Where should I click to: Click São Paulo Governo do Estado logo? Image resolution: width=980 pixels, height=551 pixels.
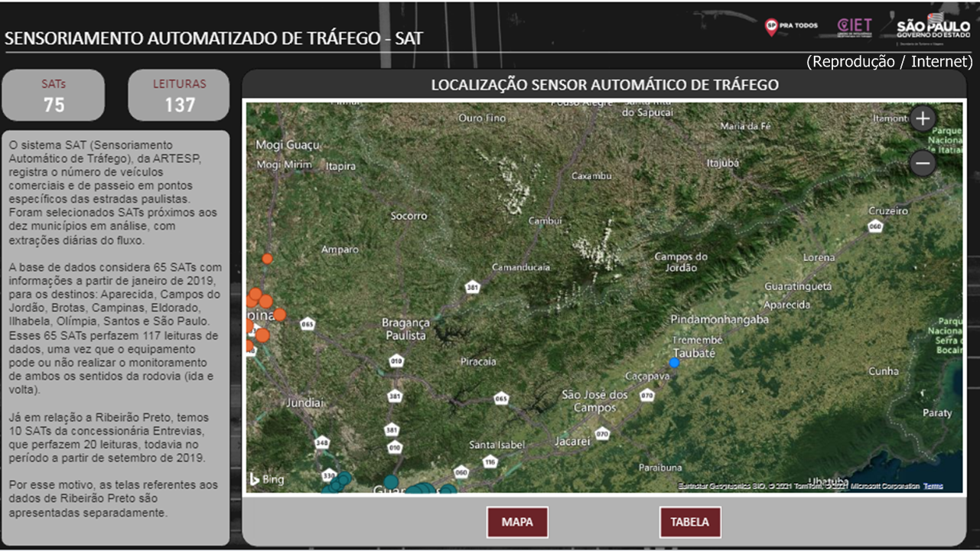coord(933,29)
